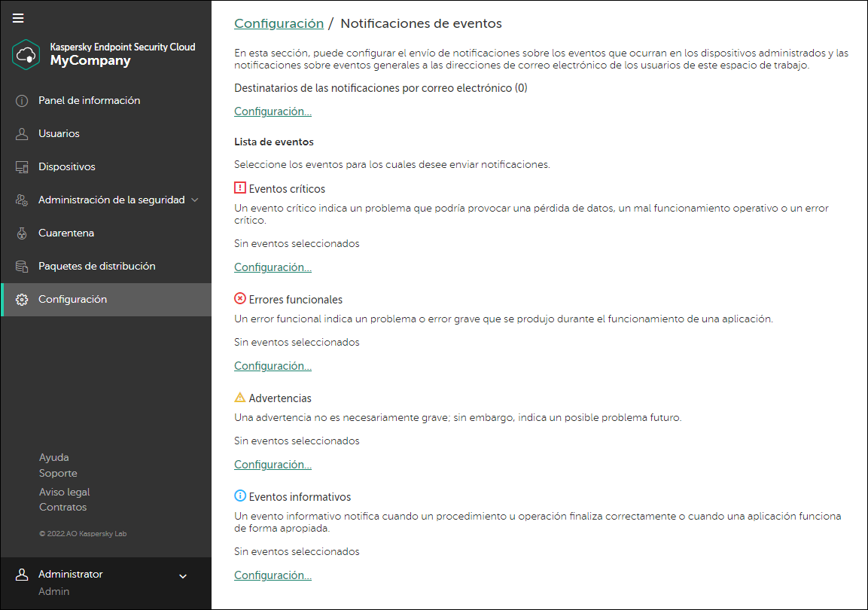Click Destinatarios de las notificaciones text

381,88
